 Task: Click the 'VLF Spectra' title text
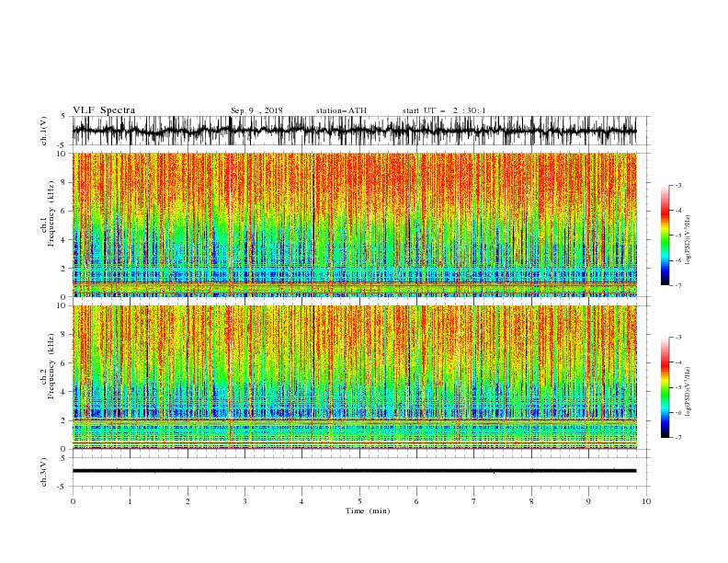click(104, 110)
